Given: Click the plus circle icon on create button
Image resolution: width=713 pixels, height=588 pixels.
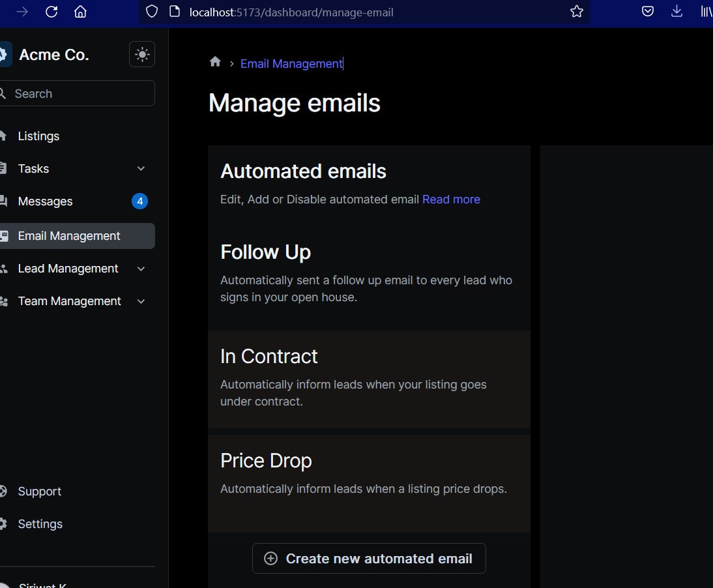Looking at the screenshot, I should tap(270, 559).
